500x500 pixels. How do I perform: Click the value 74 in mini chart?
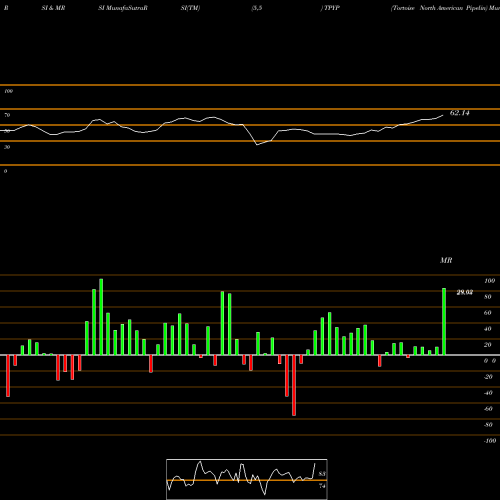[x=322, y=486]
